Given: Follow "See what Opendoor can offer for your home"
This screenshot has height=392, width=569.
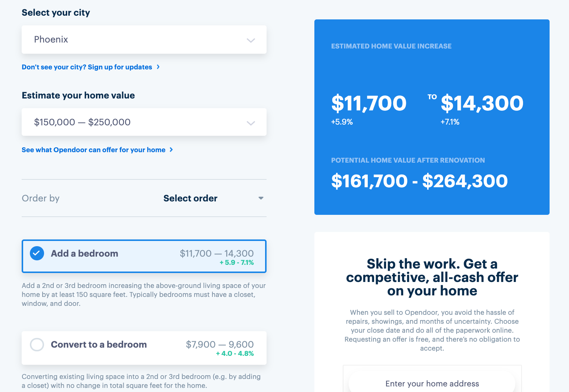Looking at the screenshot, I should coord(93,150).
